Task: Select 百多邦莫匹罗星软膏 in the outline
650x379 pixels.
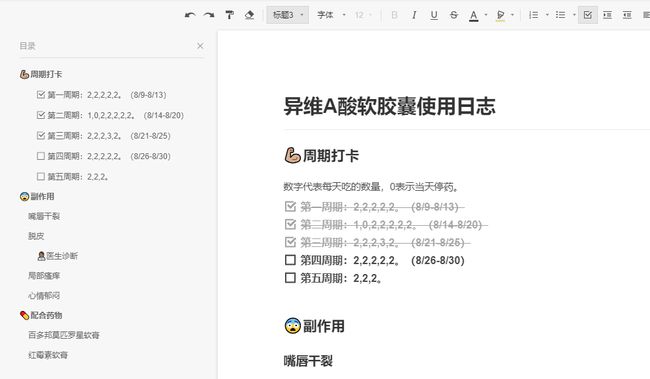Action: [64, 335]
